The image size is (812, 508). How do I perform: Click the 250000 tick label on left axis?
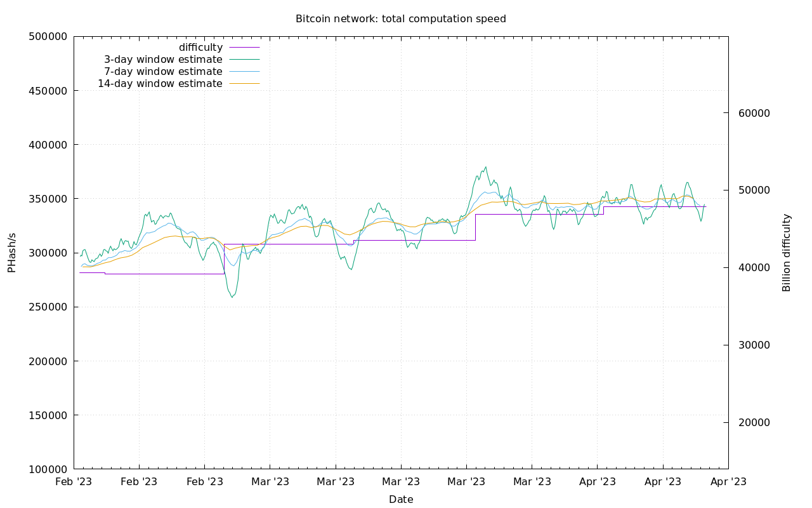tap(48, 307)
